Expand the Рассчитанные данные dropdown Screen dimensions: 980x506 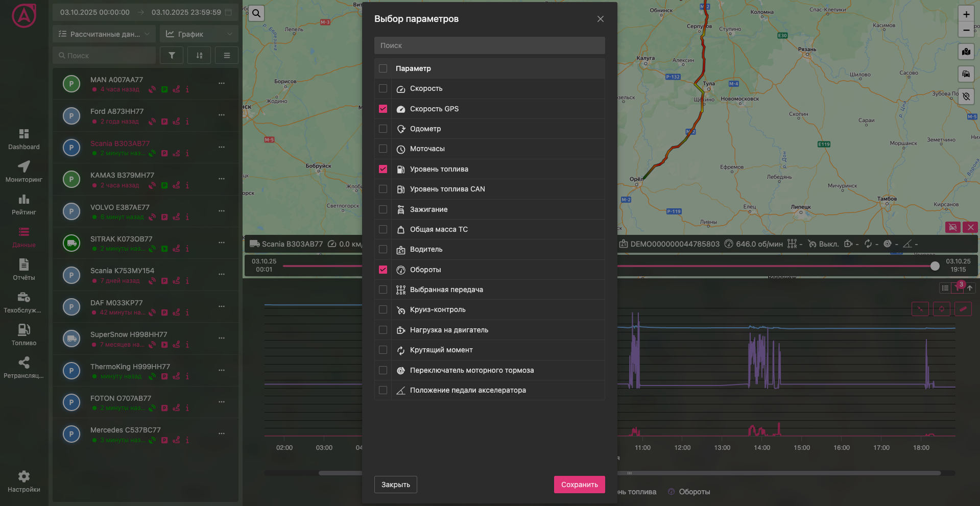tap(104, 34)
